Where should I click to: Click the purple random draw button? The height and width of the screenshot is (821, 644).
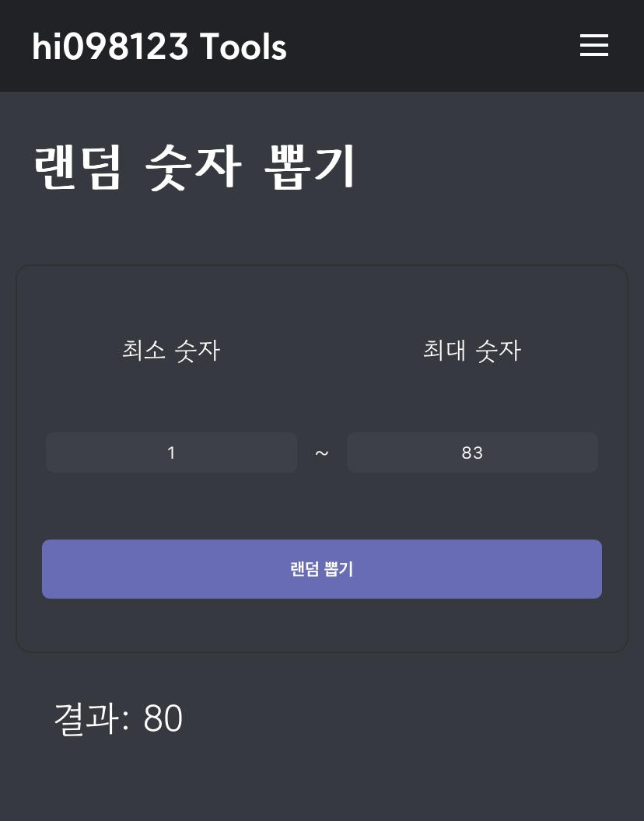point(322,569)
